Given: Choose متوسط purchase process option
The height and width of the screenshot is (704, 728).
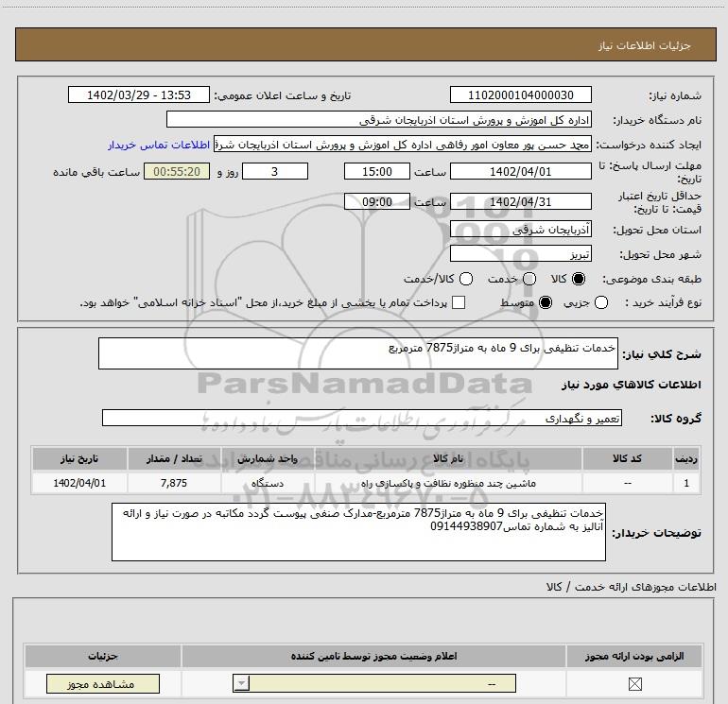Looking at the screenshot, I should 546,303.
